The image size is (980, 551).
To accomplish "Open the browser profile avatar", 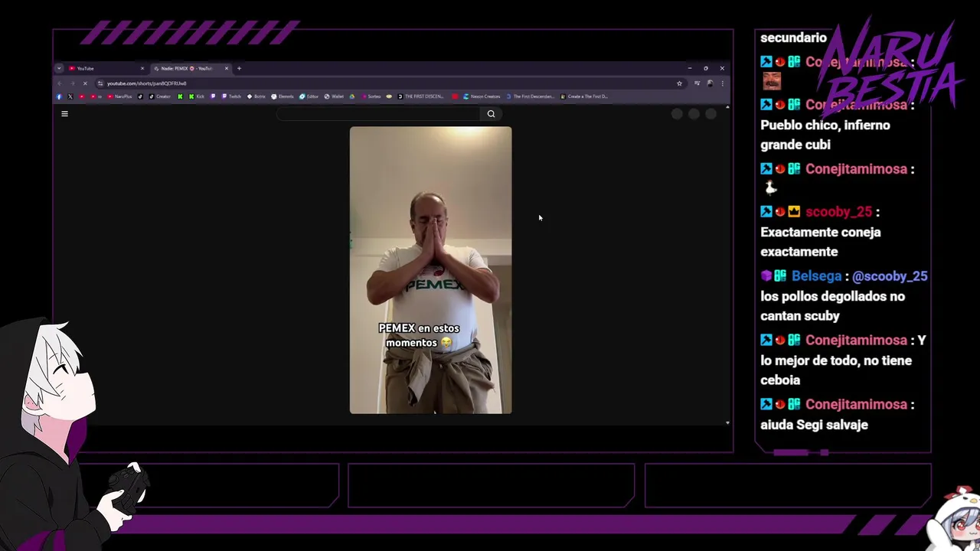I will [710, 83].
